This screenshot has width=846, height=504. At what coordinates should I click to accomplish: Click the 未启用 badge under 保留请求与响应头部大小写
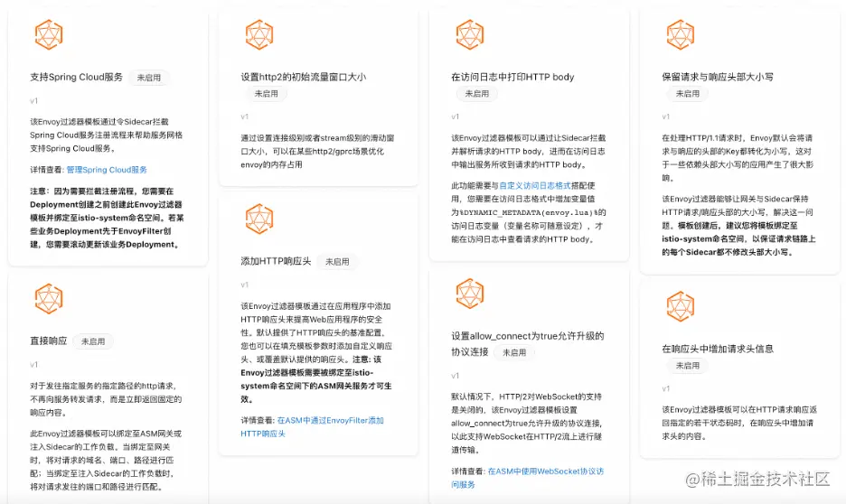tap(687, 94)
